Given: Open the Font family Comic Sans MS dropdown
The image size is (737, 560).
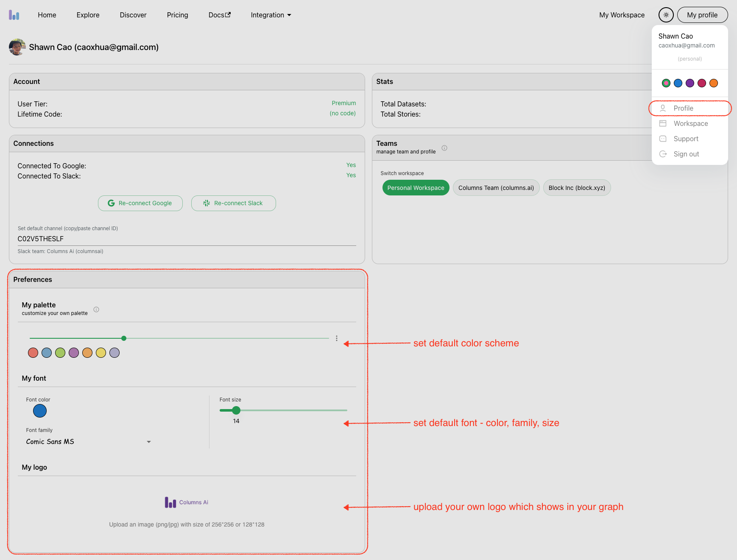Looking at the screenshot, I should coord(89,442).
